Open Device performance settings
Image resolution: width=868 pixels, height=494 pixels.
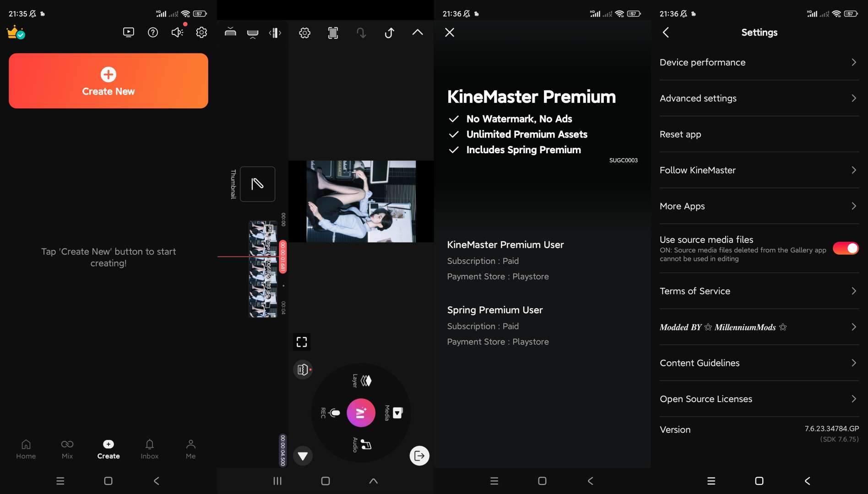pyautogui.click(x=759, y=62)
